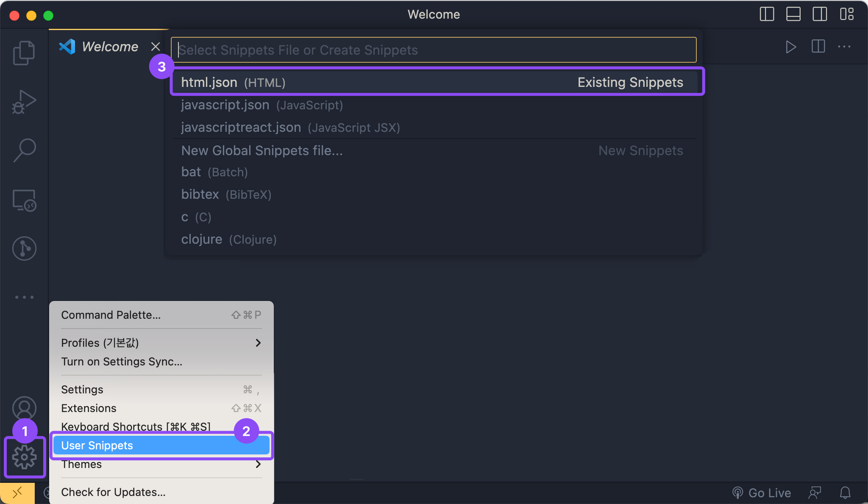Split the editor right
Viewport: 868px width, 504px height.
(818, 46)
